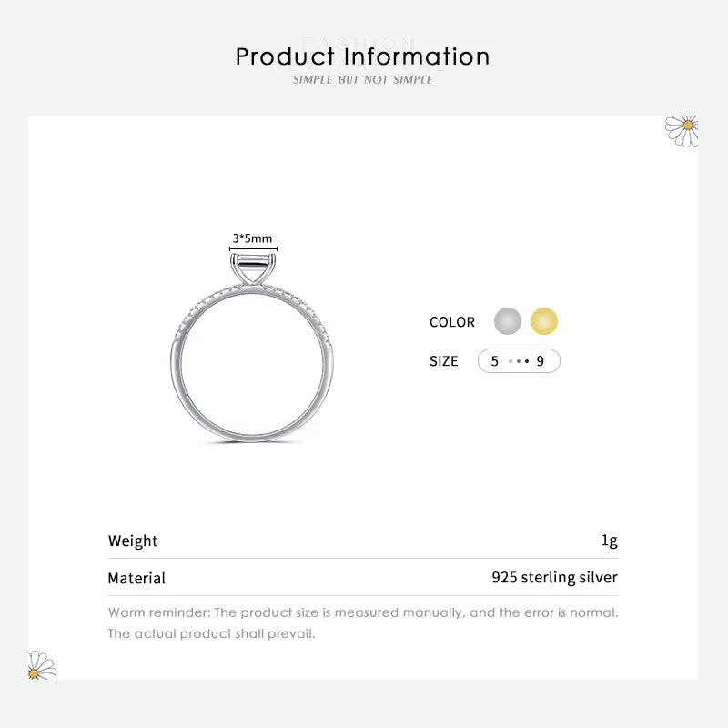728x728 pixels.
Task: Choose size 9 in the size selector
Action: [541, 361]
